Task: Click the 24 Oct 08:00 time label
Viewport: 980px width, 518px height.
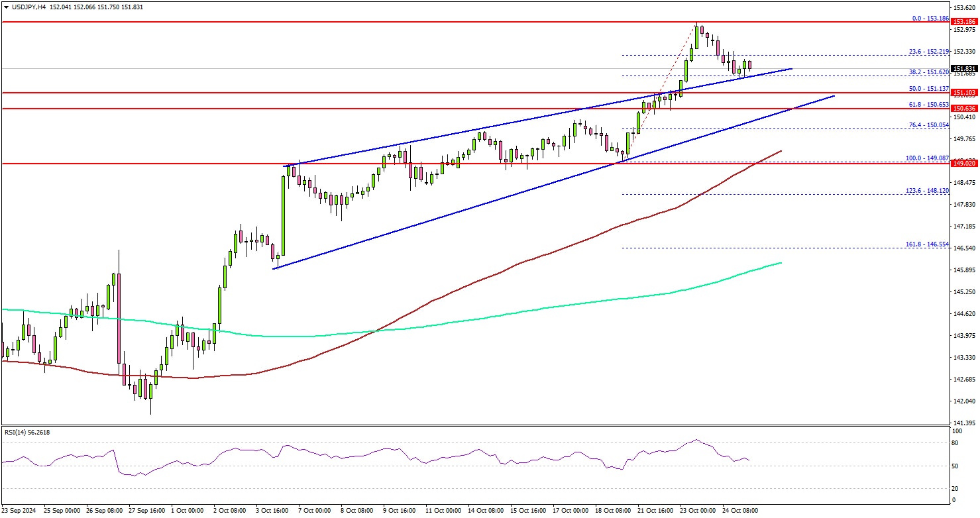Action: tap(741, 511)
